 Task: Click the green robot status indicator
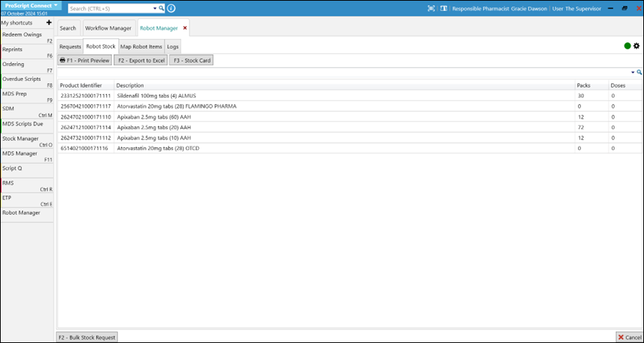coord(627,46)
